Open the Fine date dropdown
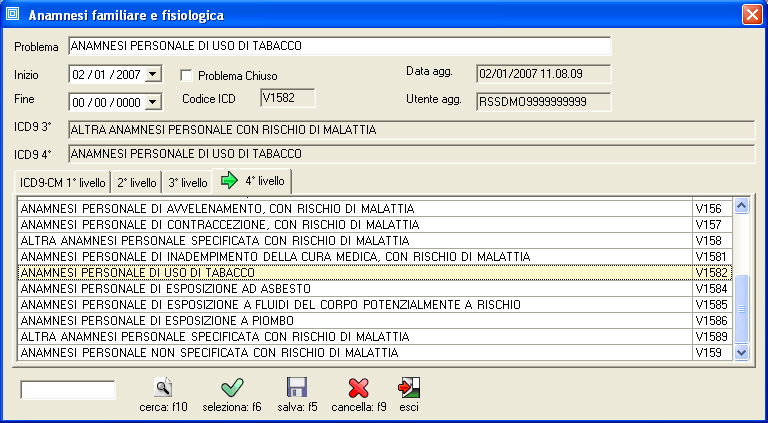The width and height of the screenshot is (768, 423). pos(152,101)
